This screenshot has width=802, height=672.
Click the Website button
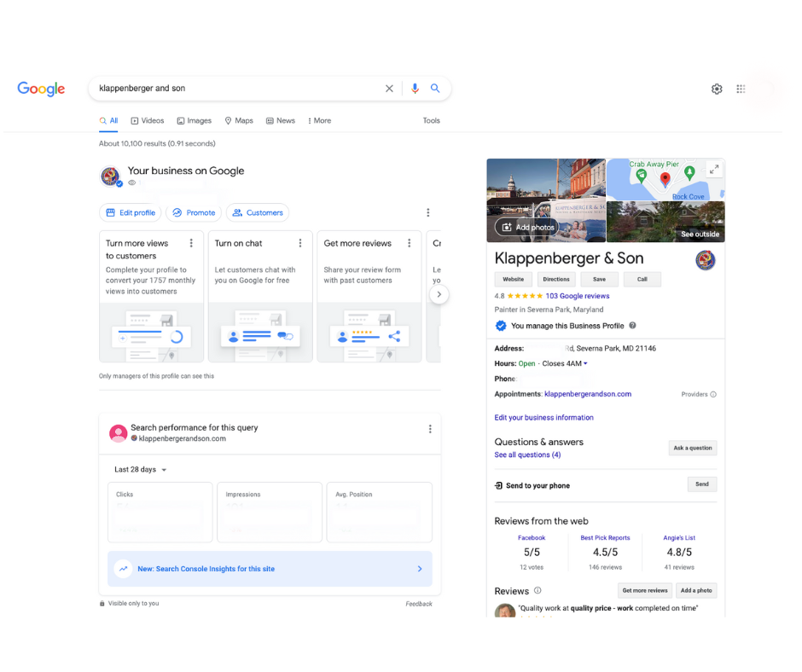click(513, 279)
